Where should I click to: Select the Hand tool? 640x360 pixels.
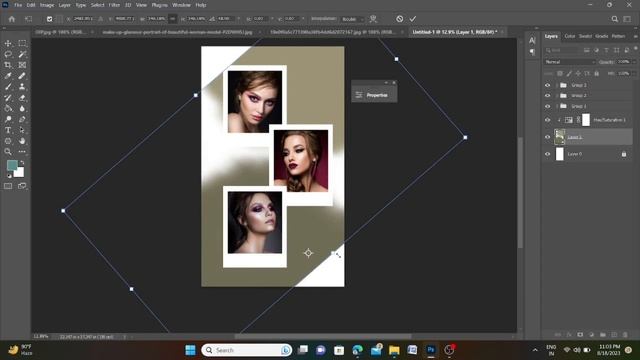pos(22,141)
